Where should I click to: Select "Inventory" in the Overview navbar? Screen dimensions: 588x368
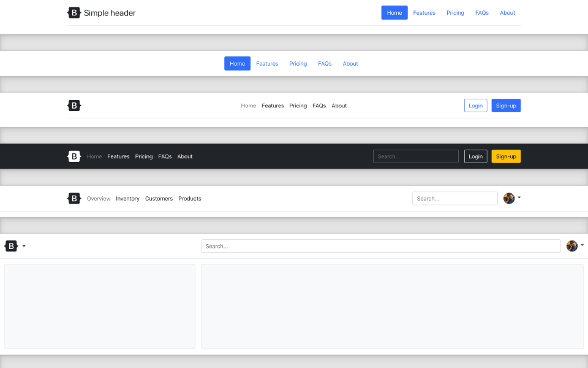[x=127, y=198]
